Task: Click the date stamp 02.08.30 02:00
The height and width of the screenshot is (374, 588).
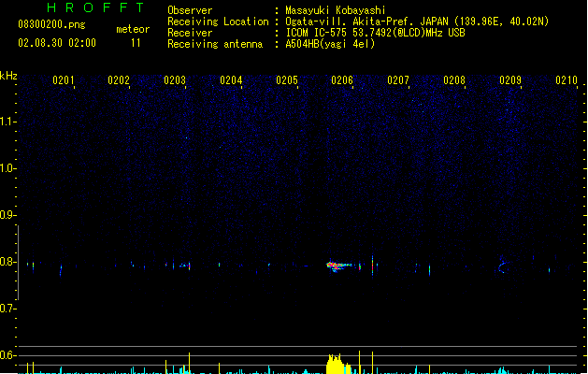Action: pyautogui.click(x=57, y=43)
